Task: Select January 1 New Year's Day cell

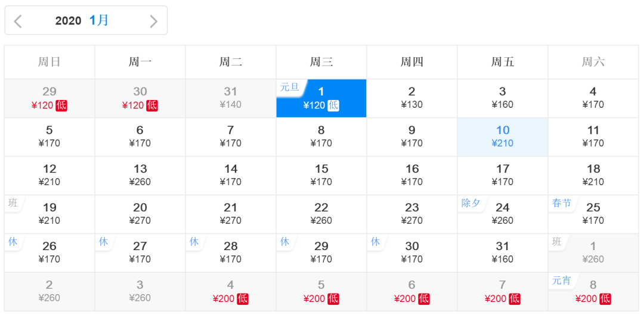Action: 321,98
